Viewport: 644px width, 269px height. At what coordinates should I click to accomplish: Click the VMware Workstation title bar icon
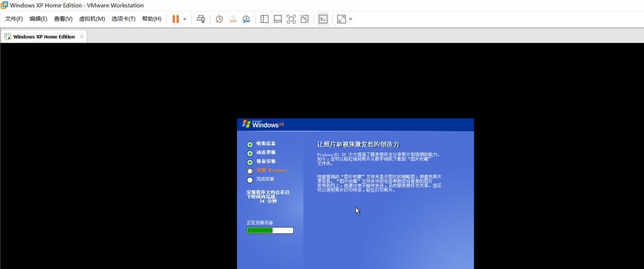pos(5,5)
